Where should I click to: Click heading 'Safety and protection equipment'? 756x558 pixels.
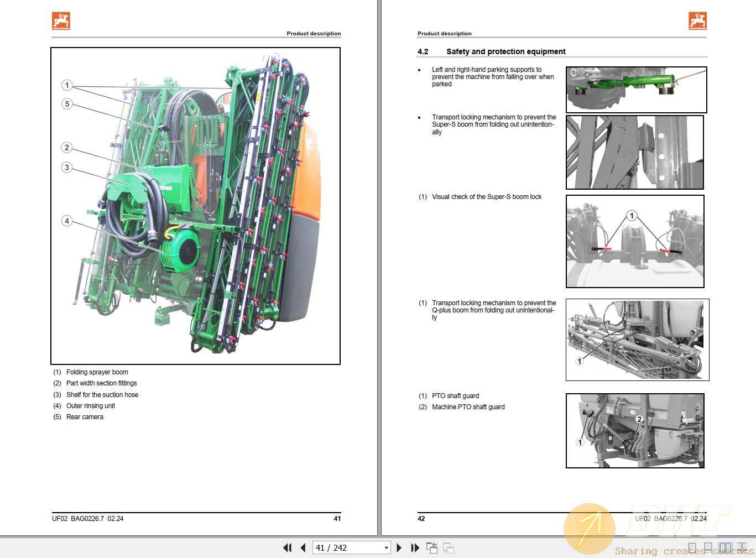coord(506,51)
